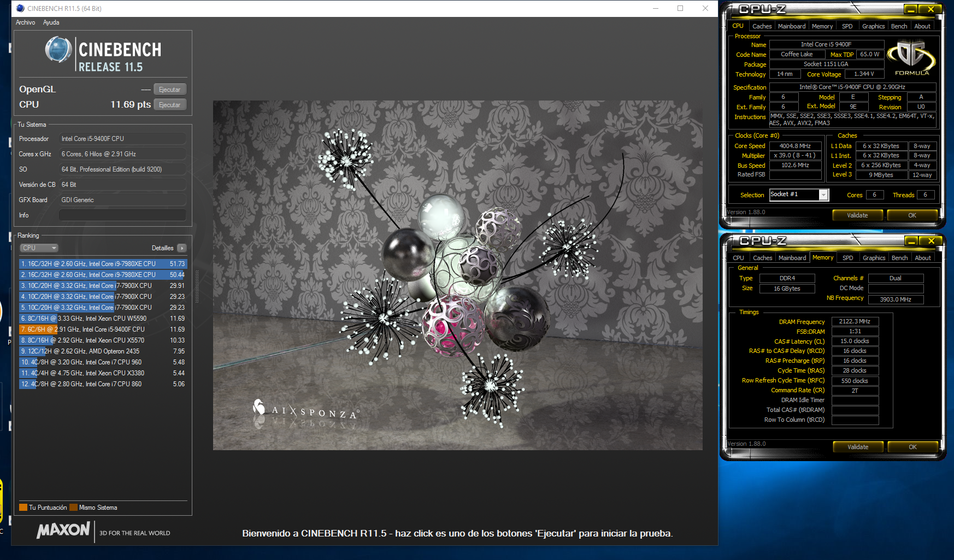Image resolution: width=954 pixels, height=560 pixels.
Task: Click the GFX Board GDI Generic field
Action: click(x=122, y=200)
